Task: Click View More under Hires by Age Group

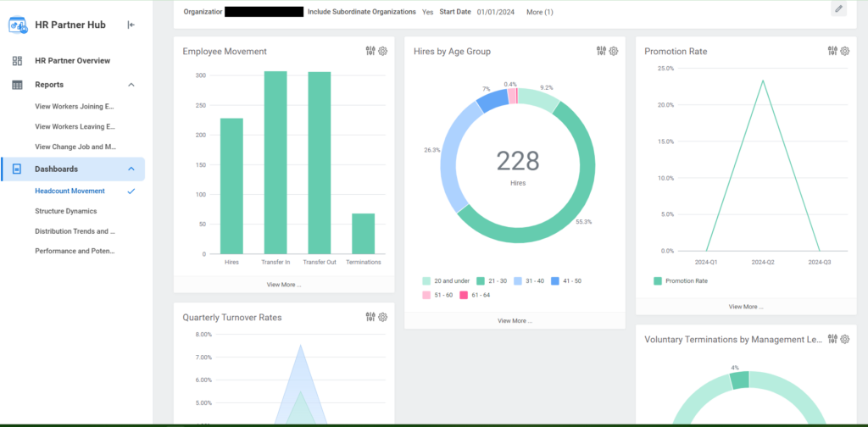Action: tap(515, 321)
